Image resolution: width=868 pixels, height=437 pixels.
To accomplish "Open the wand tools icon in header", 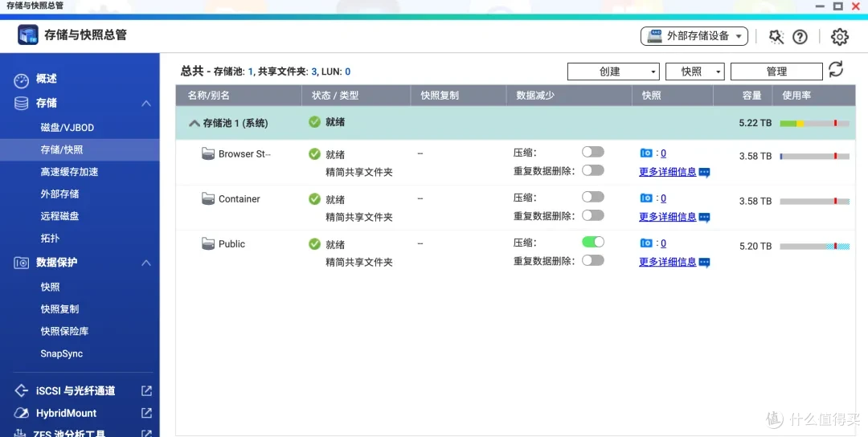I will tap(776, 37).
